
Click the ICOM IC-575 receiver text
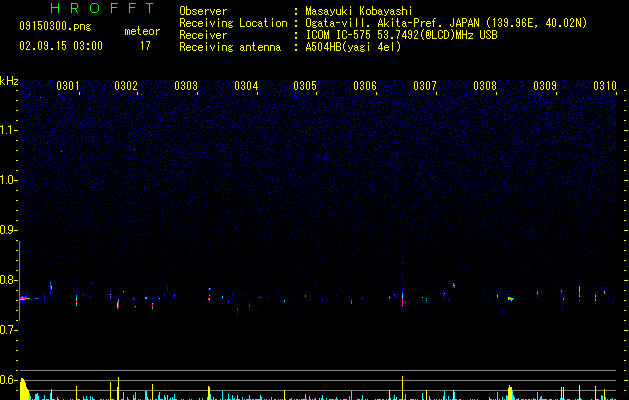pos(401,35)
